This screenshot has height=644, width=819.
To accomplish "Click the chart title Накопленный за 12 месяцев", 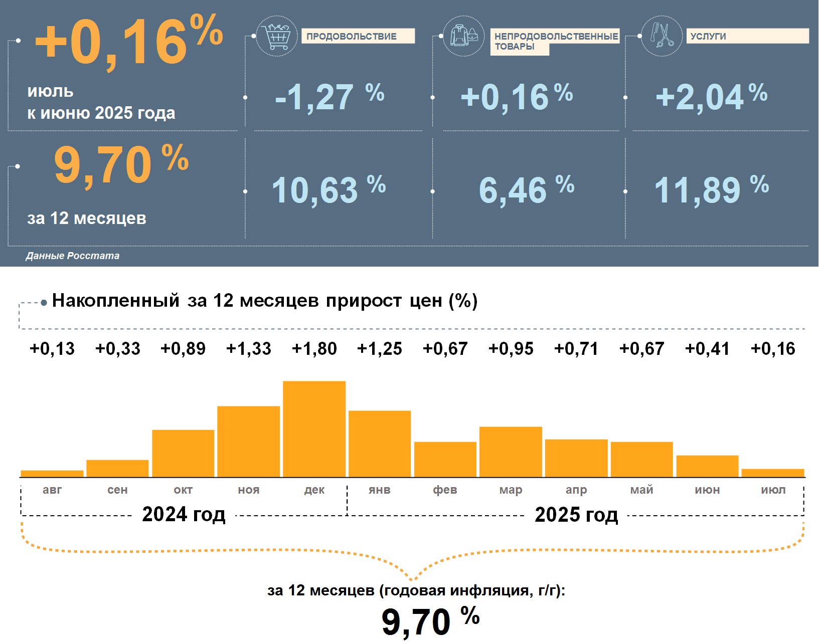I will (264, 301).
